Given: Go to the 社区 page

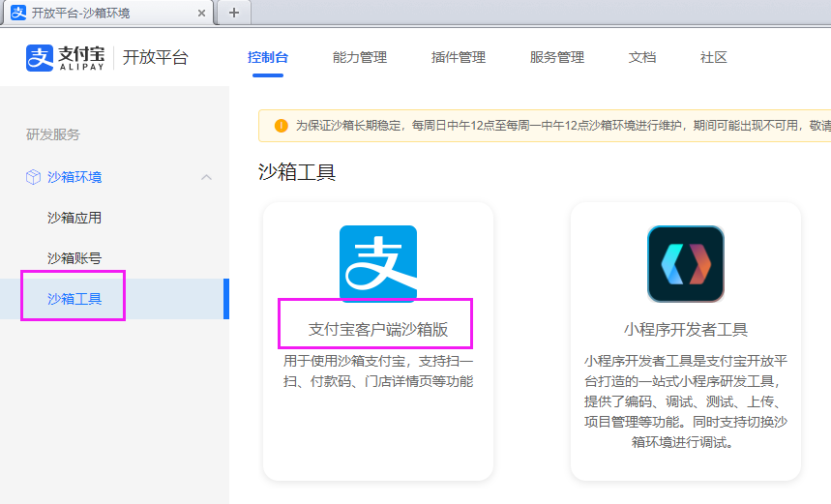Looking at the screenshot, I should point(713,57).
